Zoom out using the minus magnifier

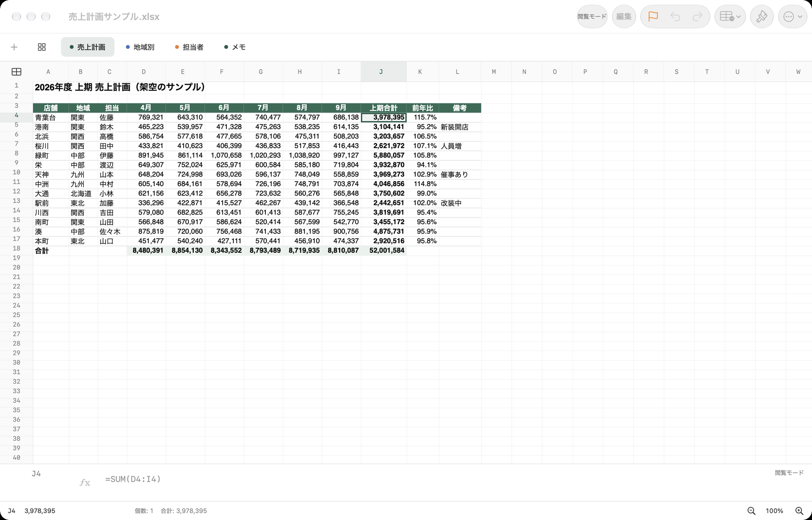coord(751,511)
